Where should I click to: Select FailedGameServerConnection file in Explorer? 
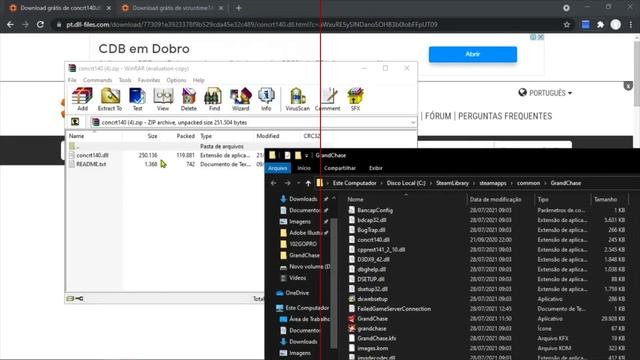pos(394,309)
